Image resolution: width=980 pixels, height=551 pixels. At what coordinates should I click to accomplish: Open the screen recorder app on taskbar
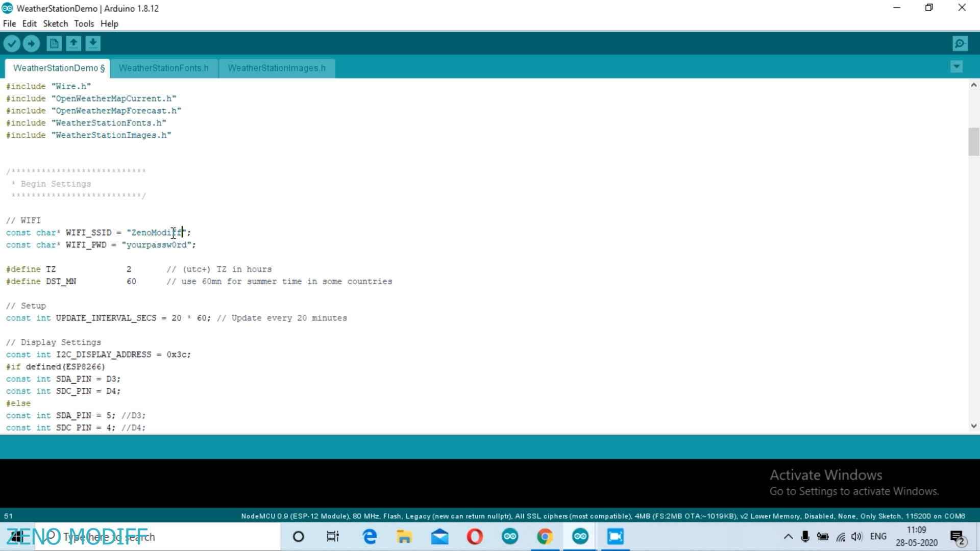tap(616, 537)
